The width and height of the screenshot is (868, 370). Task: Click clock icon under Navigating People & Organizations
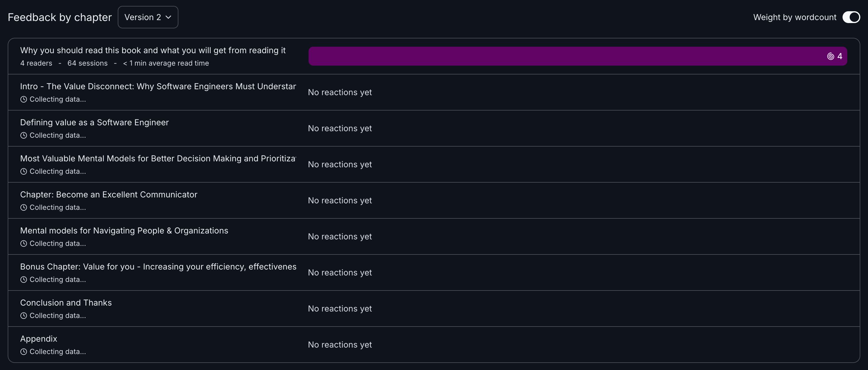pyautogui.click(x=24, y=244)
